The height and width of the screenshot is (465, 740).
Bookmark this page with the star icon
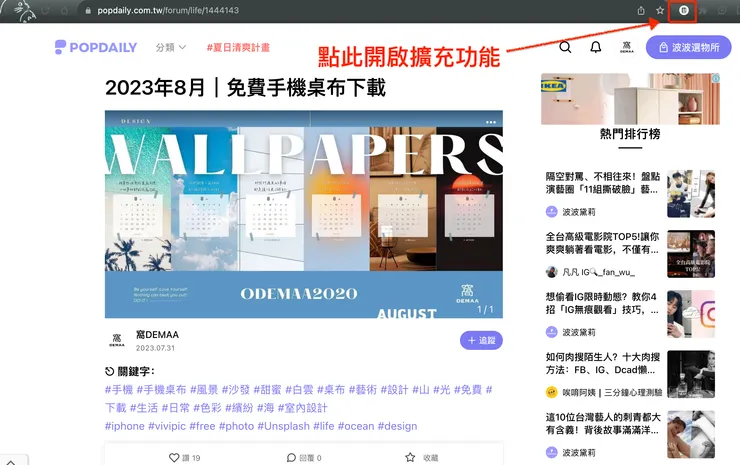(x=660, y=10)
